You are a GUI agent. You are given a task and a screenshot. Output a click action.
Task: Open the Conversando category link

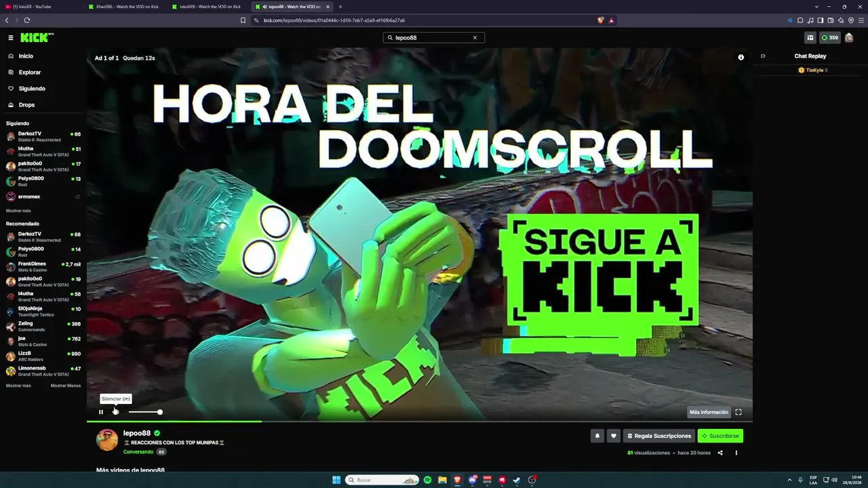tap(138, 452)
